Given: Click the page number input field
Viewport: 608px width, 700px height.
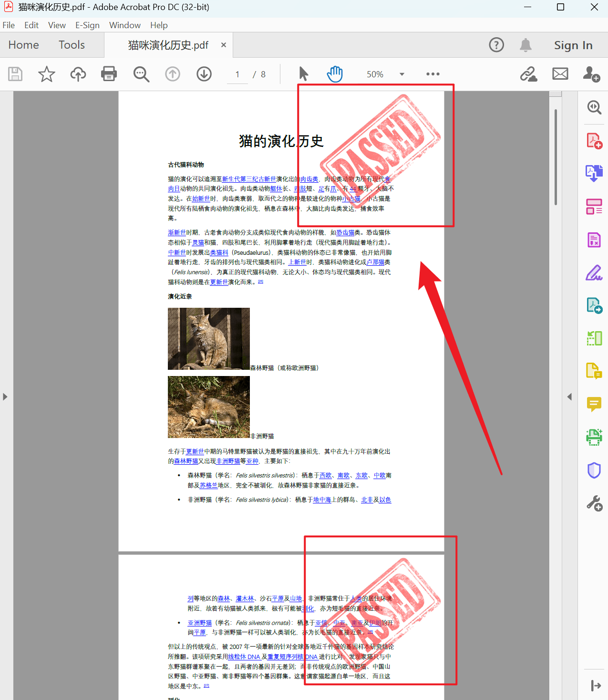Looking at the screenshot, I should pyautogui.click(x=237, y=74).
